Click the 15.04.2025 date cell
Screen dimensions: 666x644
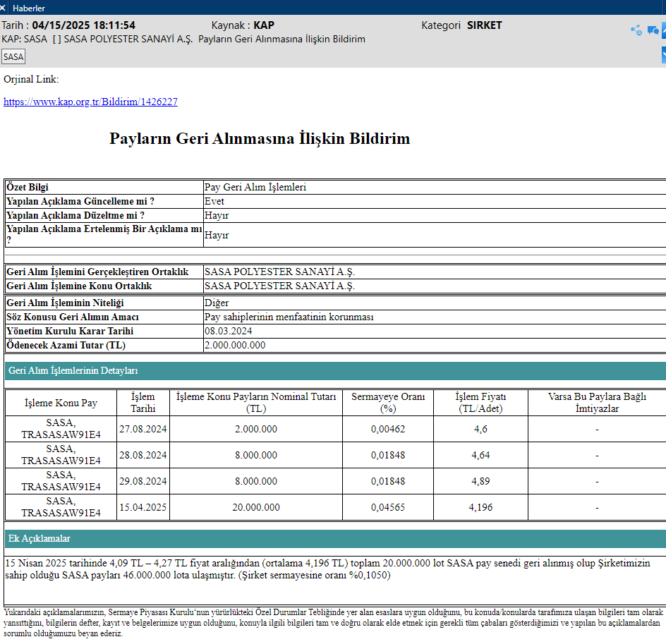tap(143, 507)
